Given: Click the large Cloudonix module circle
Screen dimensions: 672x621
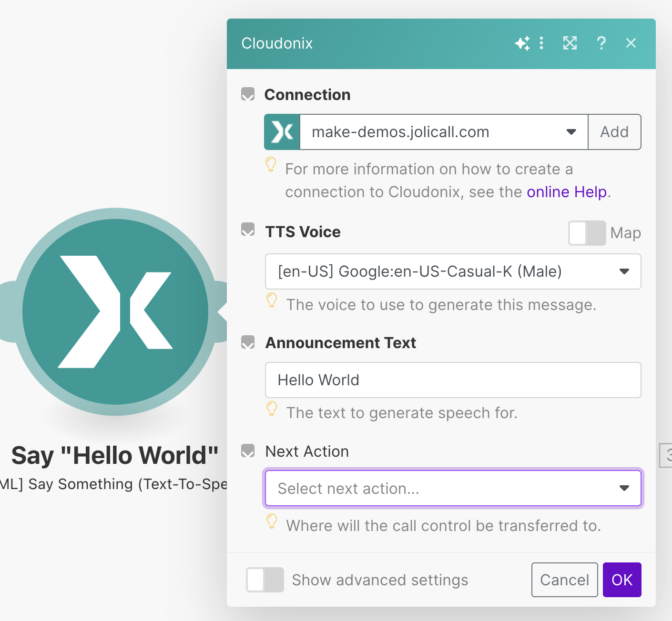Looking at the screenshot, I should [x=115, y=312].
